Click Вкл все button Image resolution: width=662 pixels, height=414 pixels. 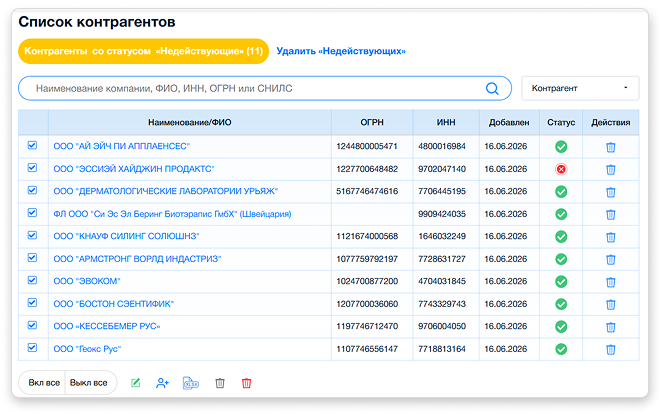coord(44,383)
